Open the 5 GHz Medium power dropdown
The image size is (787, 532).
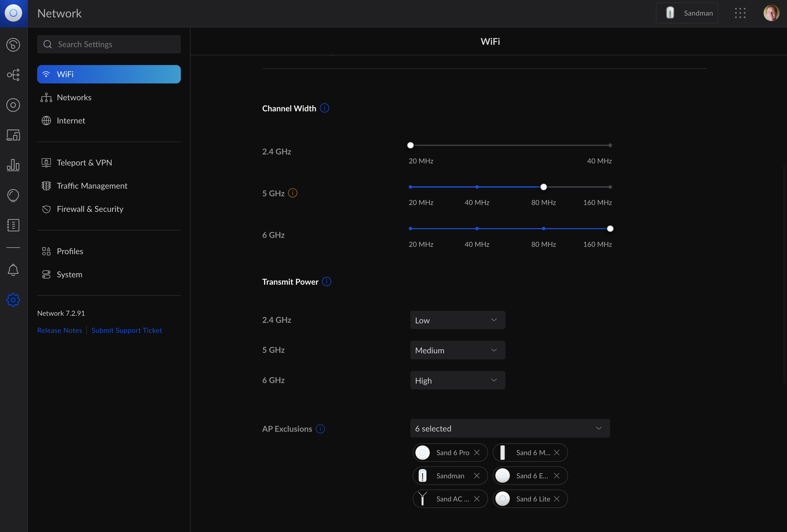point(457,350)
